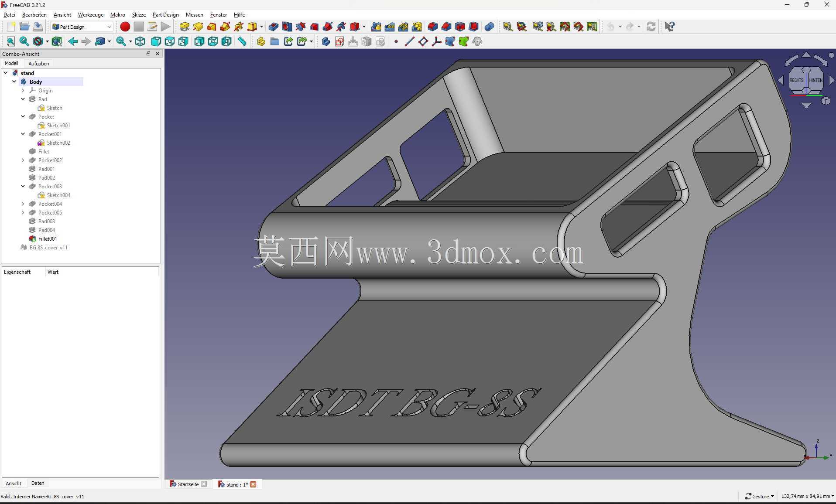Select the Revolution tool icon
Screen dimensions: 836x504
tap(198, 27)
